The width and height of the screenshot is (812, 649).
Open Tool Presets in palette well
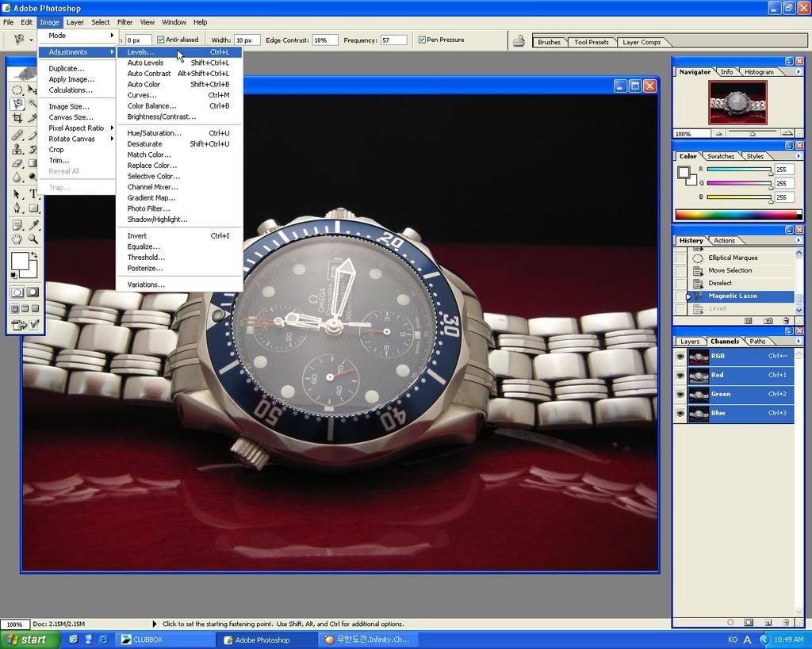coord(591,42)
